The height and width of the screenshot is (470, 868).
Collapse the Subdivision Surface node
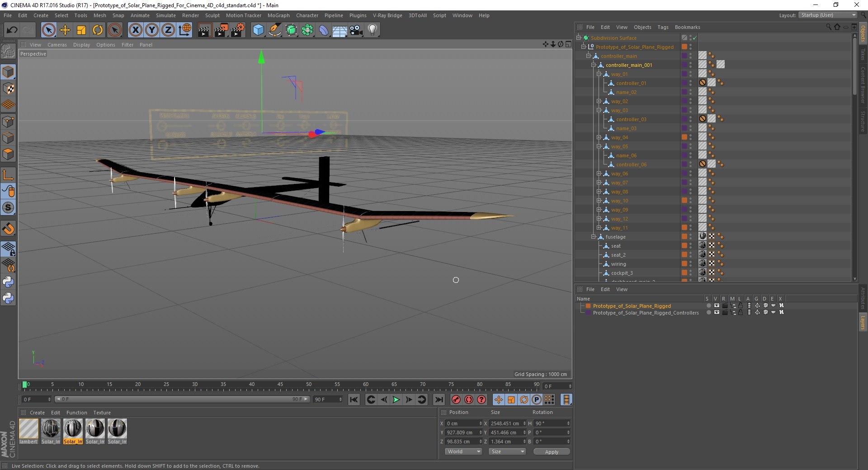coord(578,38)
